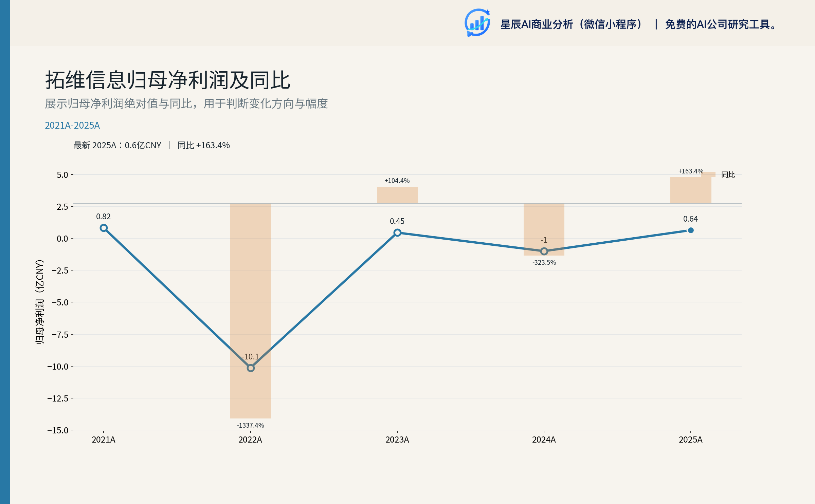Click the subtitle starting with 展示归母净利润绝对值
The image size is (815, 504).
186,104
